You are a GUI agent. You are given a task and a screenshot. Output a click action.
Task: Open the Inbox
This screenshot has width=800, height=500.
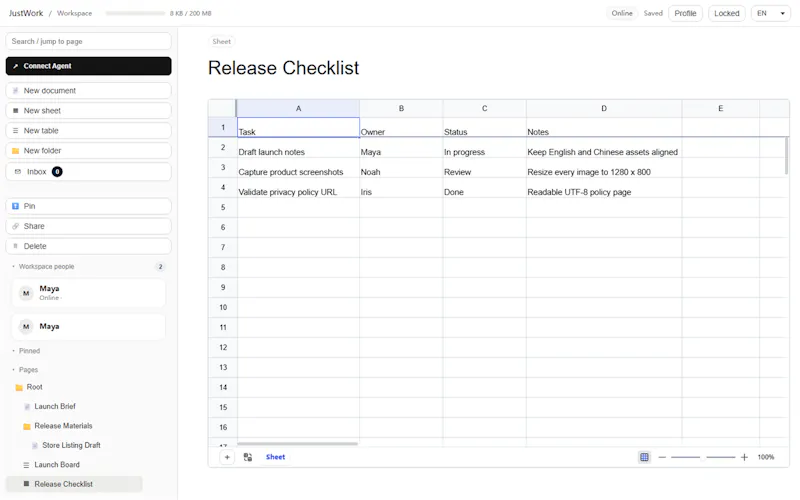tap(88, 171)
